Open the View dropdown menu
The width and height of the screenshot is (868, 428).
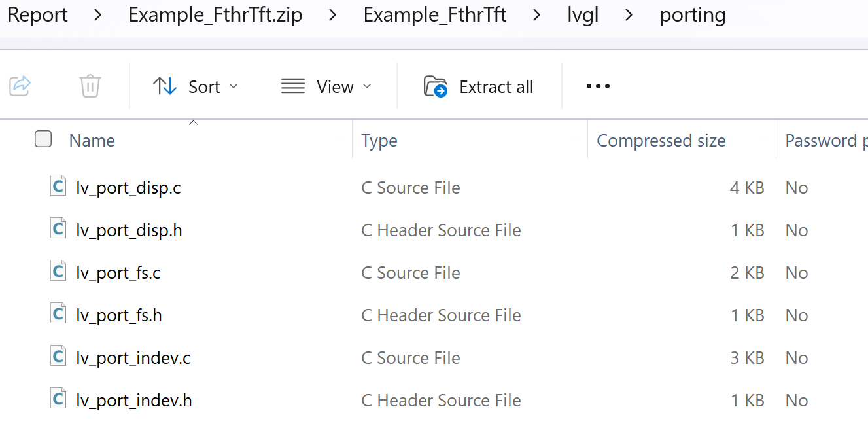(x=326, y=86)
